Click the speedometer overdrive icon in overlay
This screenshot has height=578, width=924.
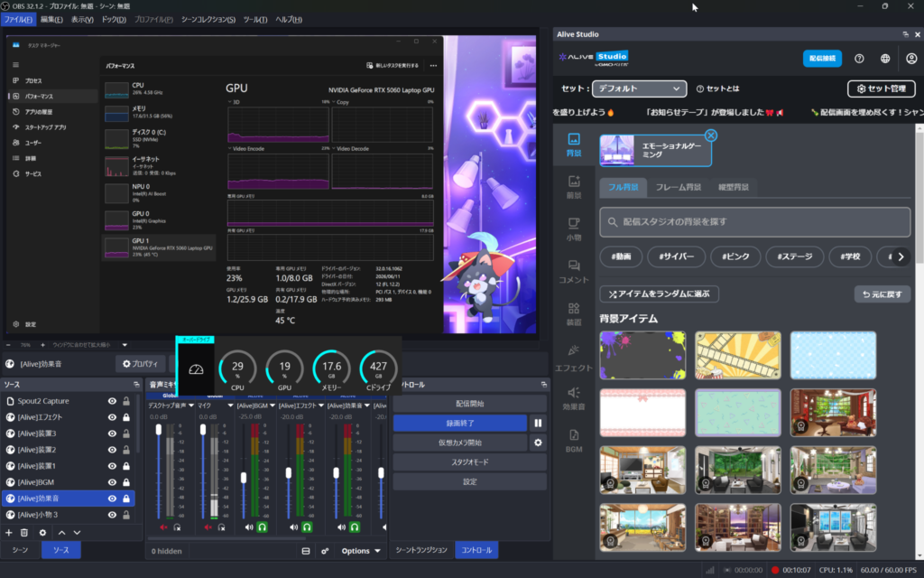pos(196,369)
